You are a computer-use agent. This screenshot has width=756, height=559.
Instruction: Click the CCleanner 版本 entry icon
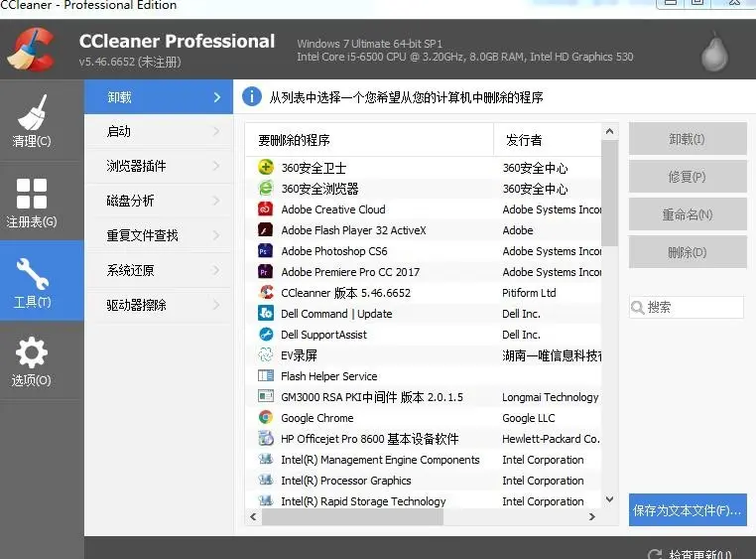point(266,292)
